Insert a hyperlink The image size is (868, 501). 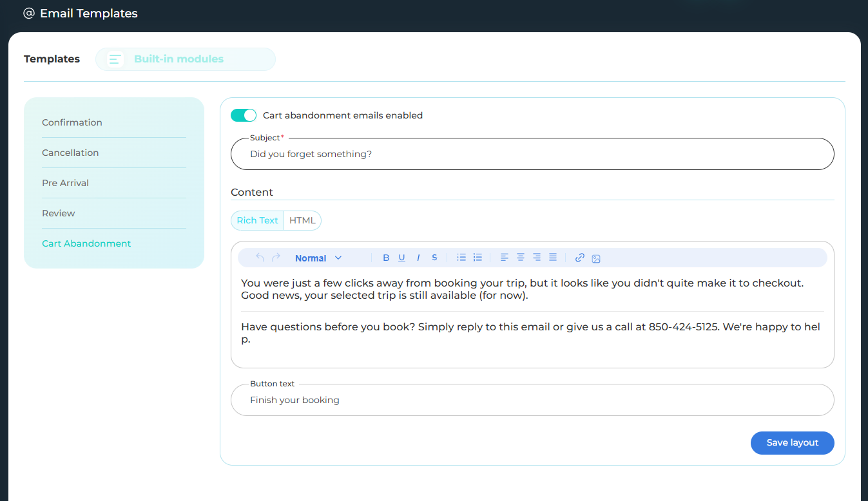point(580,258)
